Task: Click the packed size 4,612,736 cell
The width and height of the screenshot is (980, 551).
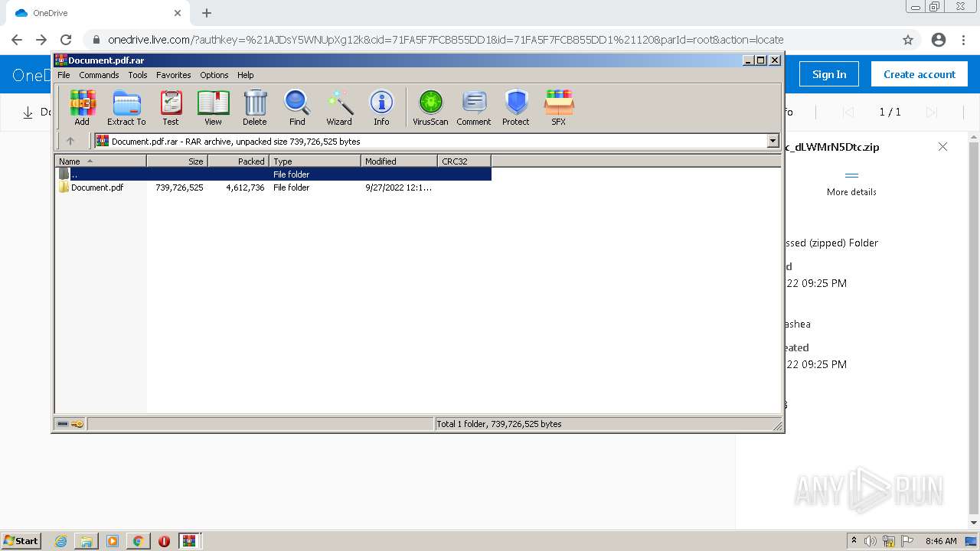Action: (x=245, y=187)
